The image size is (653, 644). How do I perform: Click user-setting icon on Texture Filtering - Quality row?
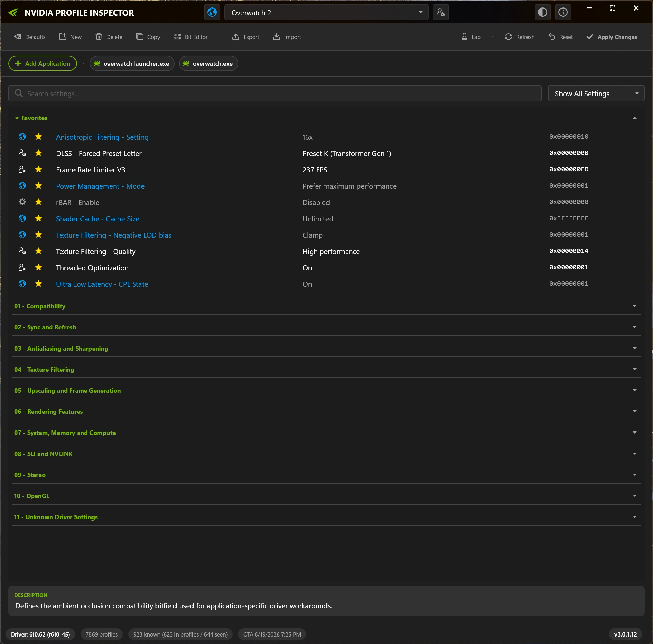[22, 251]
